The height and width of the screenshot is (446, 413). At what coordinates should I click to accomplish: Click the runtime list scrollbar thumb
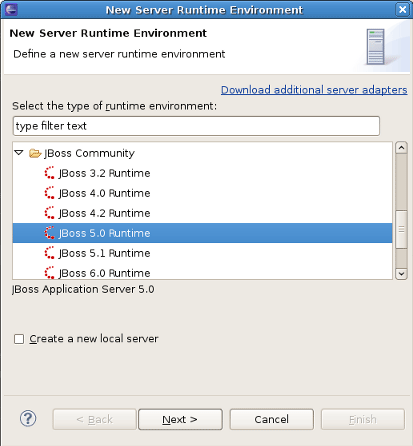[401, 230]
